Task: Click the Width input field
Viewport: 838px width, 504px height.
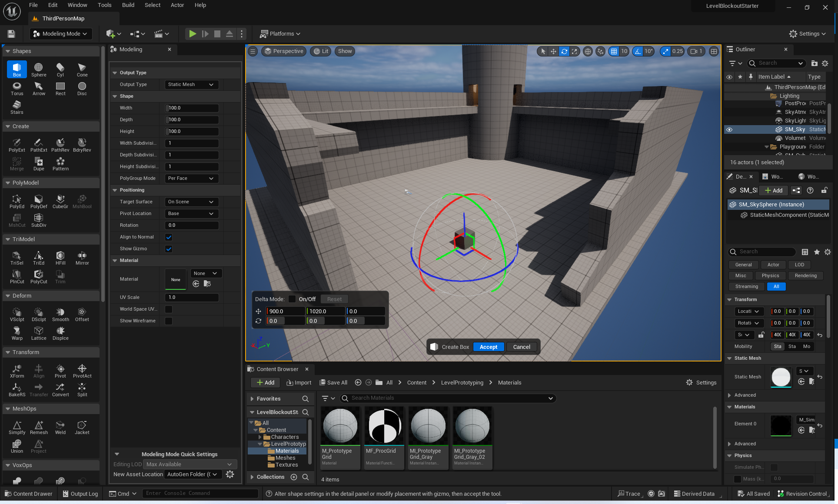Action: click(191, 108)
